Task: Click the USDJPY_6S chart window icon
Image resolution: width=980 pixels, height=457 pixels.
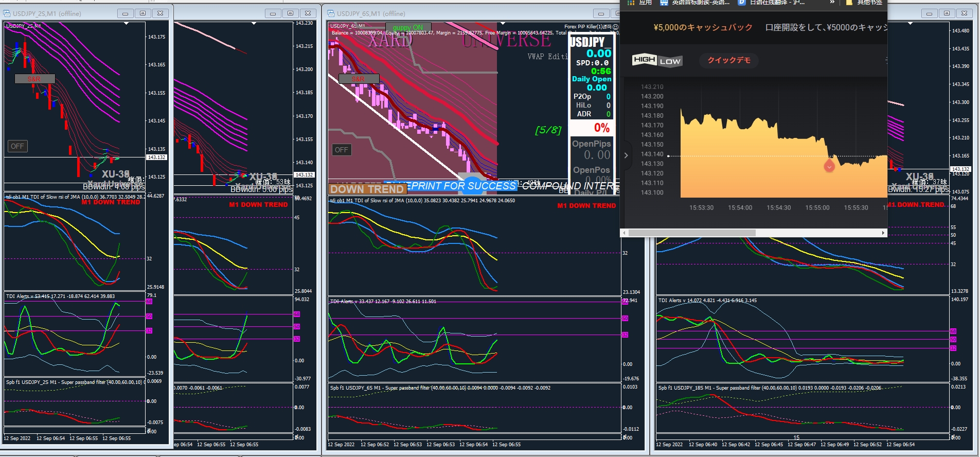Action: (x=331, y=13)
